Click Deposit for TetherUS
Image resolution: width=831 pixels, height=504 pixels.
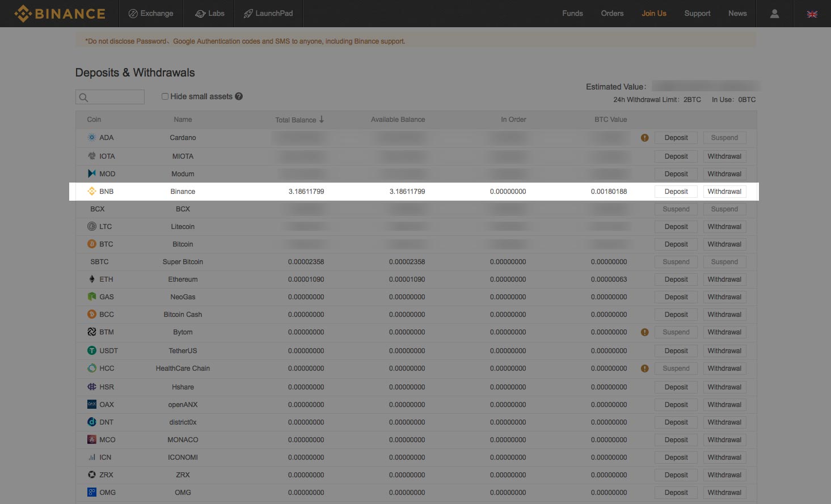point(676,351)
